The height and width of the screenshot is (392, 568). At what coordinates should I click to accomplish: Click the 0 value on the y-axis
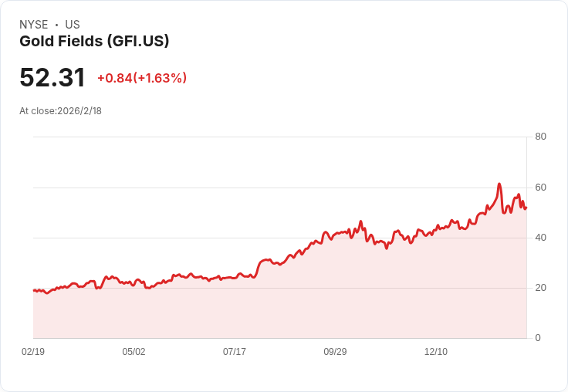point(538,338)
